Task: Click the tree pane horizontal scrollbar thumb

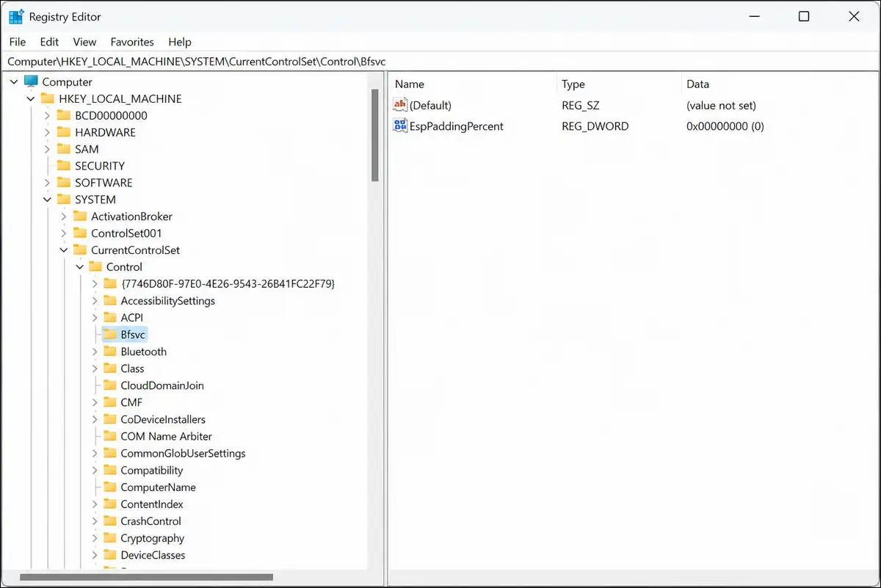Action: click(x=146, y=578)
